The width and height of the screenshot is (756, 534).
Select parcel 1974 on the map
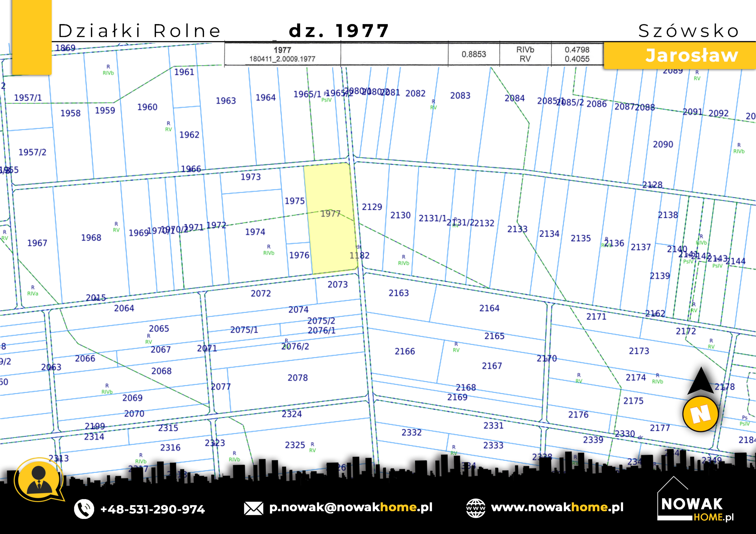tap(255, 232)
